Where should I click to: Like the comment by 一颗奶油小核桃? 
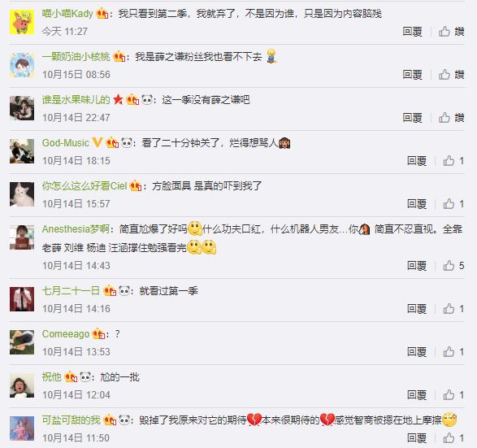451,75
